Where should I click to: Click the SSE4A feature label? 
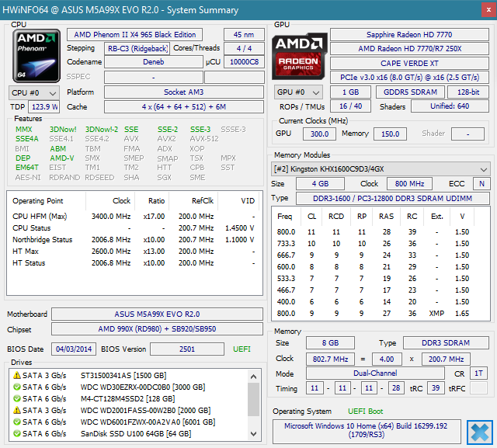[x=27, y=139]
